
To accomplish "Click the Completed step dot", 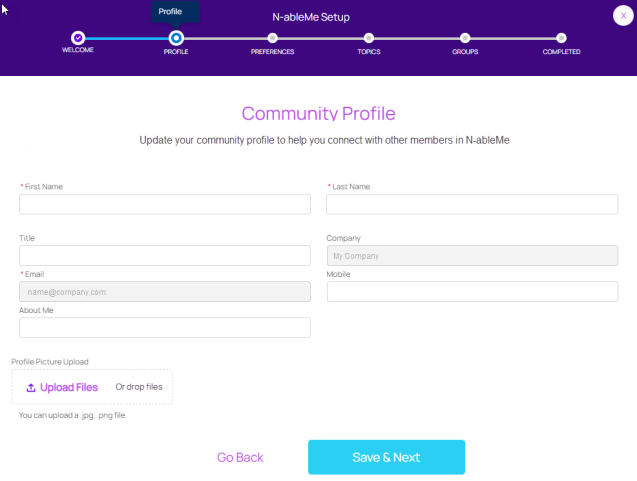I will coord(561,38).
